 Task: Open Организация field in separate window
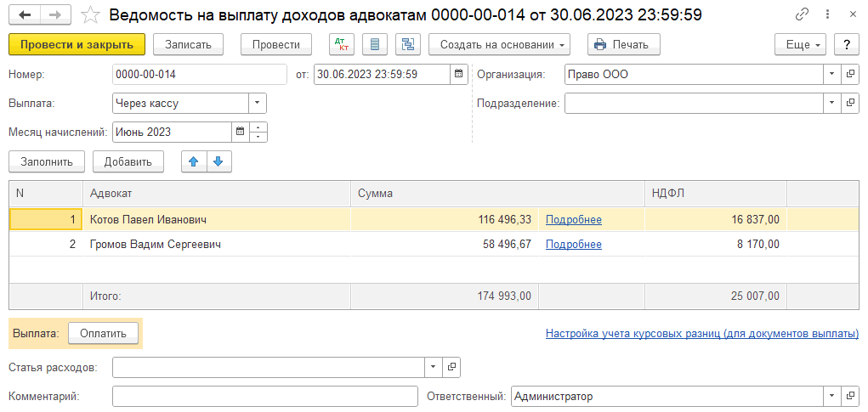click(850, 74)
